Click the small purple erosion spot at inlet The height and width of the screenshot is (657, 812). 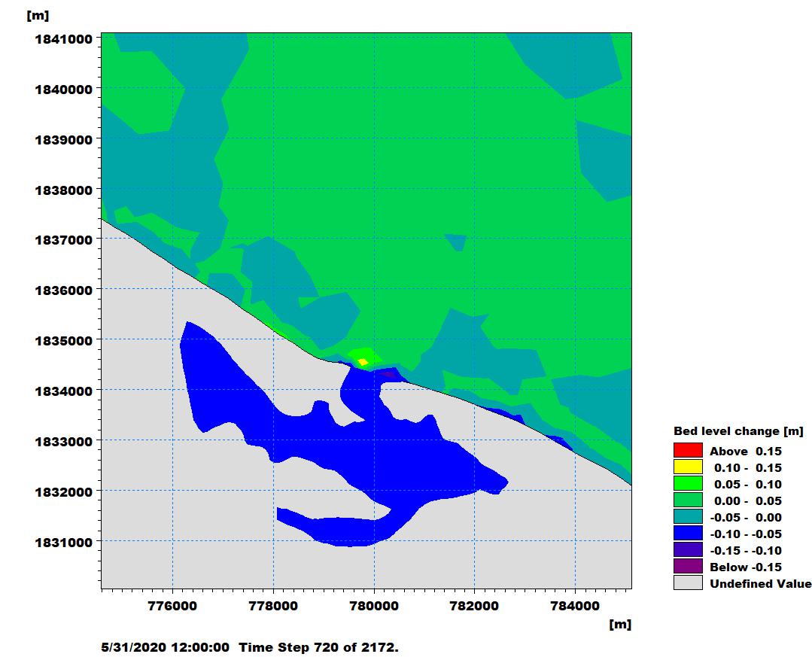pos(388,374)
